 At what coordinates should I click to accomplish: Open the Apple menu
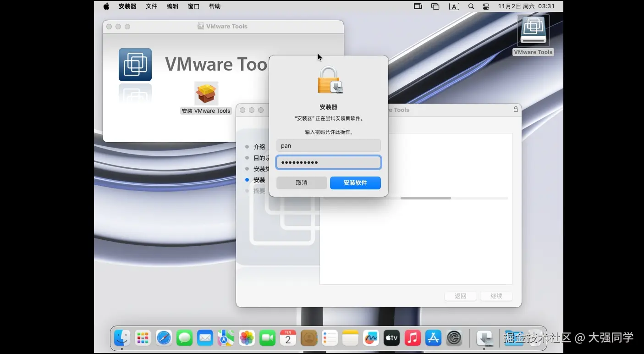106,6
